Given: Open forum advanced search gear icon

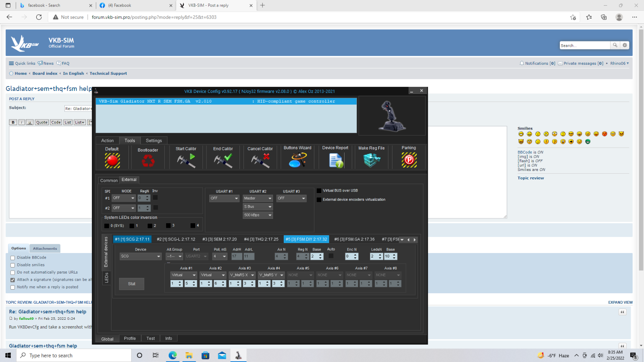Looking at the screenshot, I should (625, 45).
